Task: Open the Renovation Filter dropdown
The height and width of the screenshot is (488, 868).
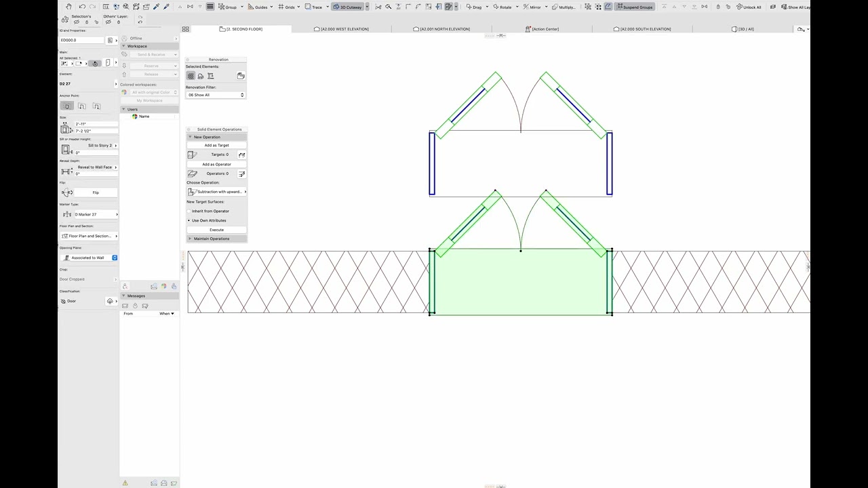Action: pos(215,95)
